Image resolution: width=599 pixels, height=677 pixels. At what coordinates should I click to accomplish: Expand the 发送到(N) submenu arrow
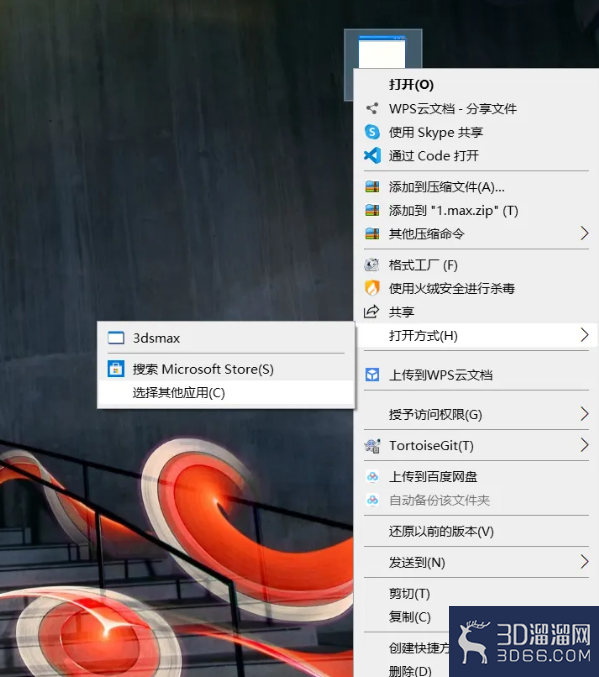[x=584, y=562]
